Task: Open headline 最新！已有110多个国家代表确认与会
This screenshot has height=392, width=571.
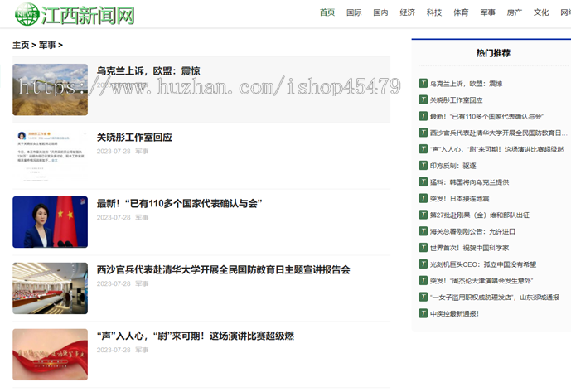Action: [179, 204]
